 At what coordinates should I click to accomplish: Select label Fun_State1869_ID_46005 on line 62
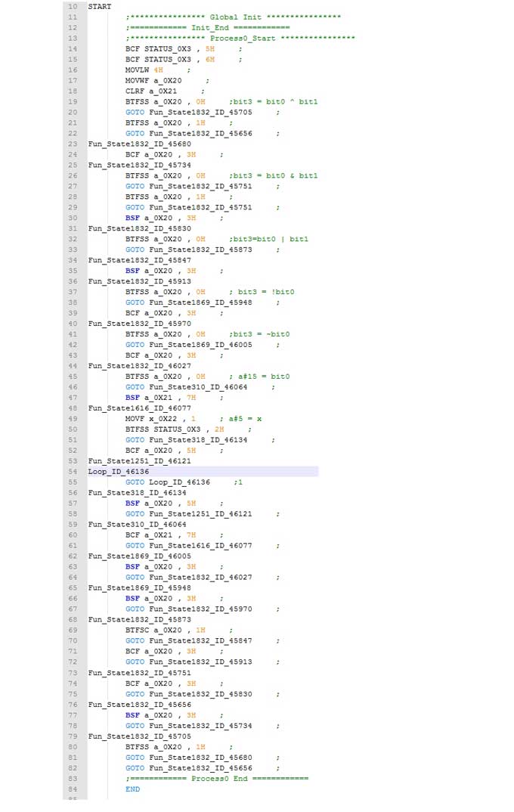tap(139, 556)
